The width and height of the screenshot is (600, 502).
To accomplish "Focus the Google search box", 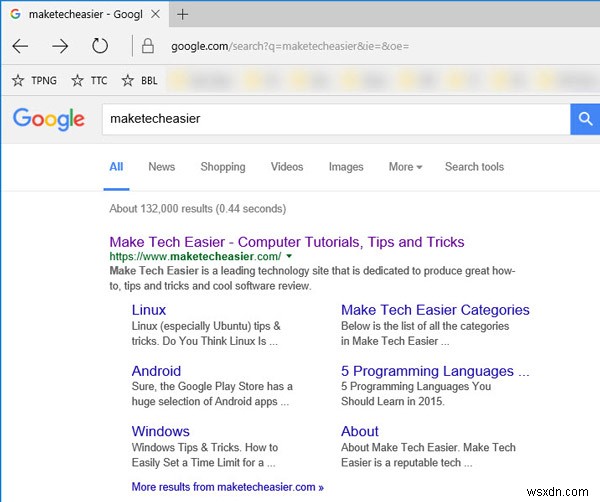I will click(336, 119).
